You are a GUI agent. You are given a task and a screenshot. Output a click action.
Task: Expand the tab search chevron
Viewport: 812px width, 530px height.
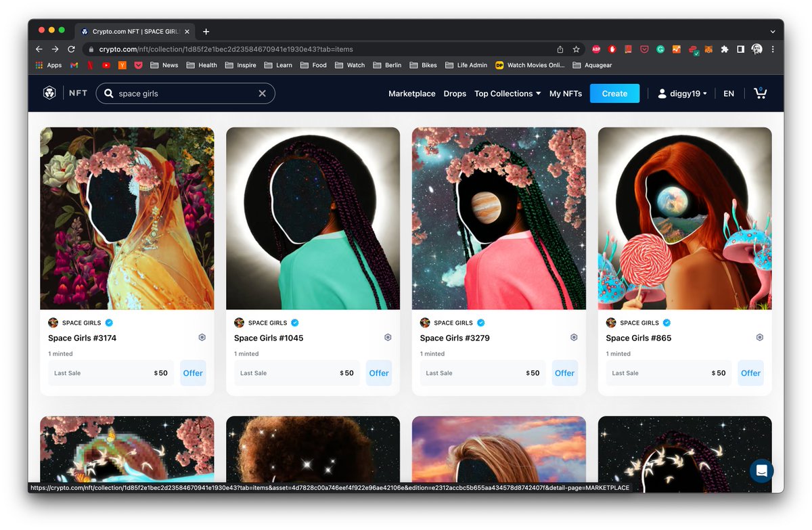click(x=773, y=31)
